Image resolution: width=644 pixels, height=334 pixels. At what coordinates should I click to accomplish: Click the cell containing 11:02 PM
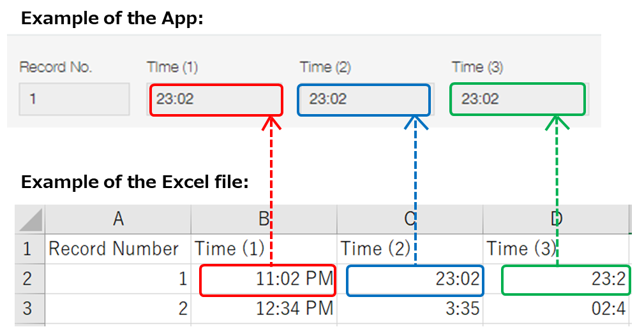(267, 280)
